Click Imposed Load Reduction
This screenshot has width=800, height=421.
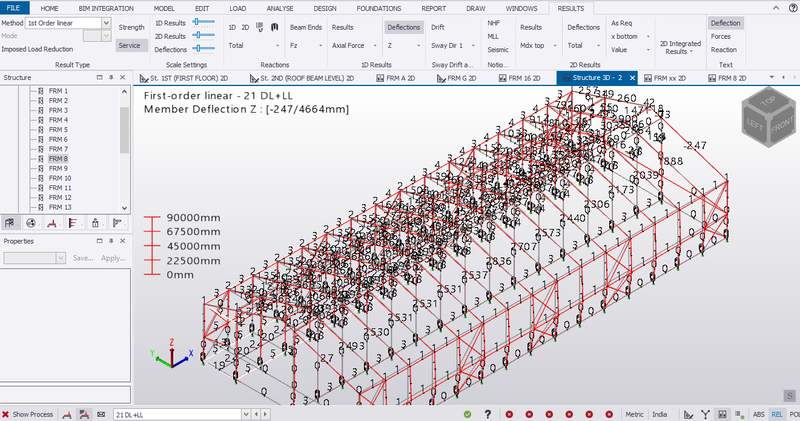coord(37,49)
